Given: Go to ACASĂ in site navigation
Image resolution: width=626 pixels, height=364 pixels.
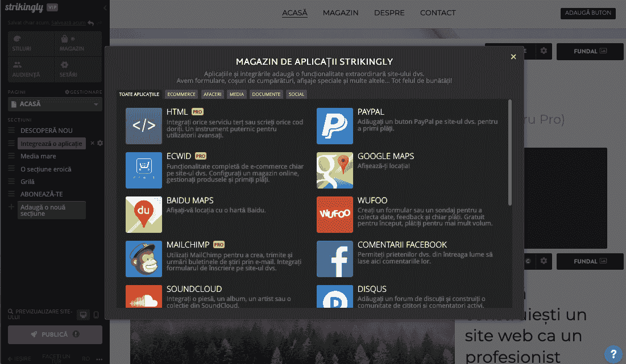Looking at the screenshot, I should tap(295, 12).
